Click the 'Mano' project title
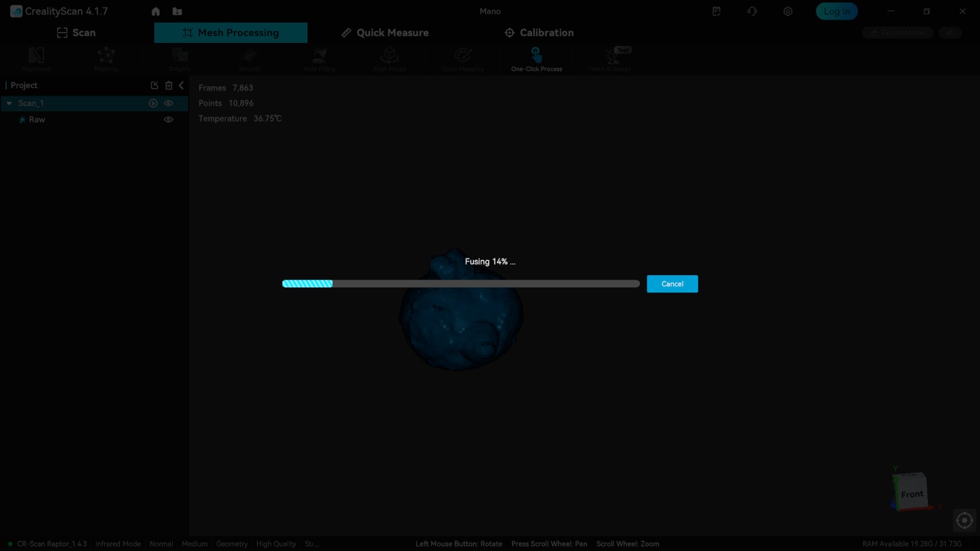This screenshot has height=551, width=980. (x=490, y=11)
